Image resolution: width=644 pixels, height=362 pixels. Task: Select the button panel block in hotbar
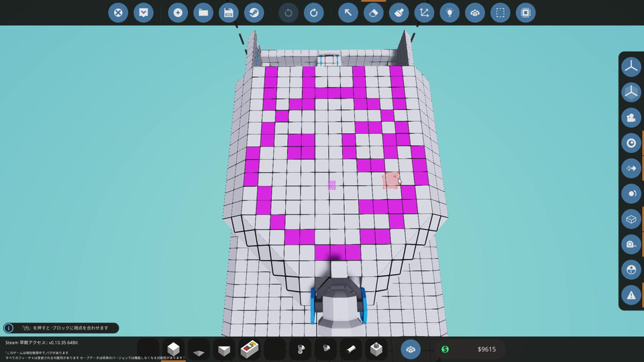pyautogui.click(x=250, y=349)
